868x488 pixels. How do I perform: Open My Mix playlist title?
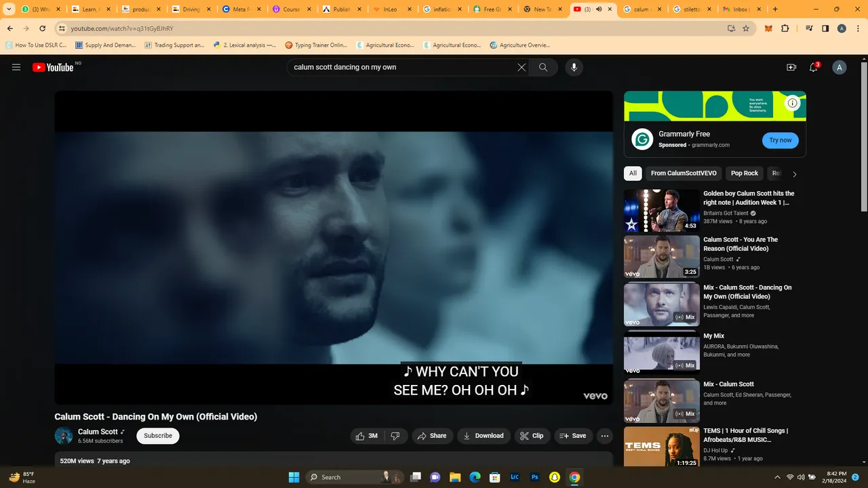[x=714, y=336]
